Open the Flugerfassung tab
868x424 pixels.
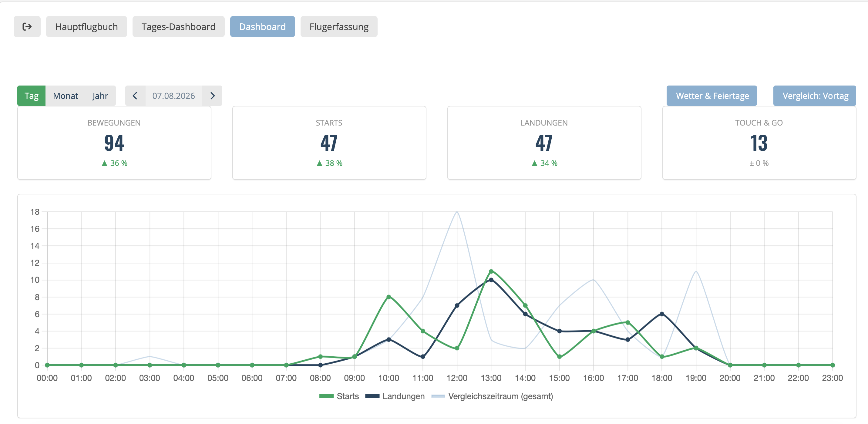[339, 27]
